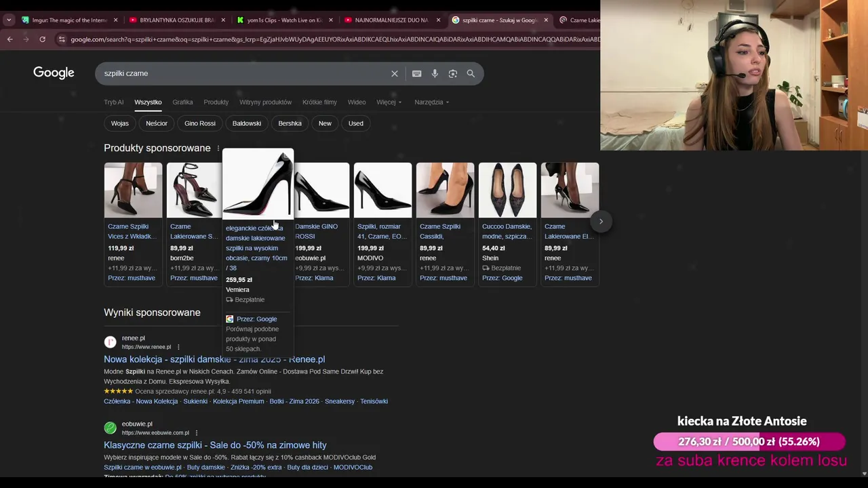Click the site info icon in address bar
Image resolution: width=868 pixels, height=488 pixels.
tap(62, 39)
